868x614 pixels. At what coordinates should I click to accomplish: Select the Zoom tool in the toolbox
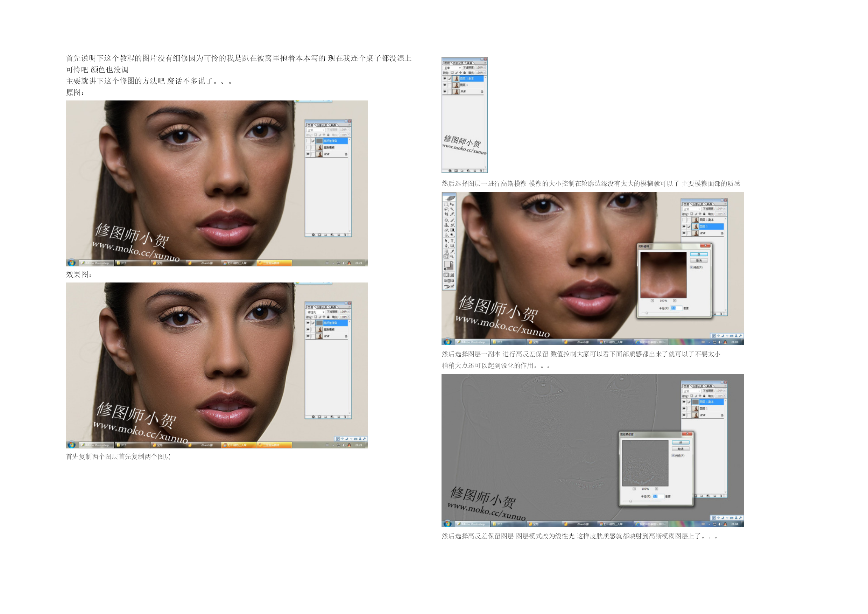(x=452, y=257)
